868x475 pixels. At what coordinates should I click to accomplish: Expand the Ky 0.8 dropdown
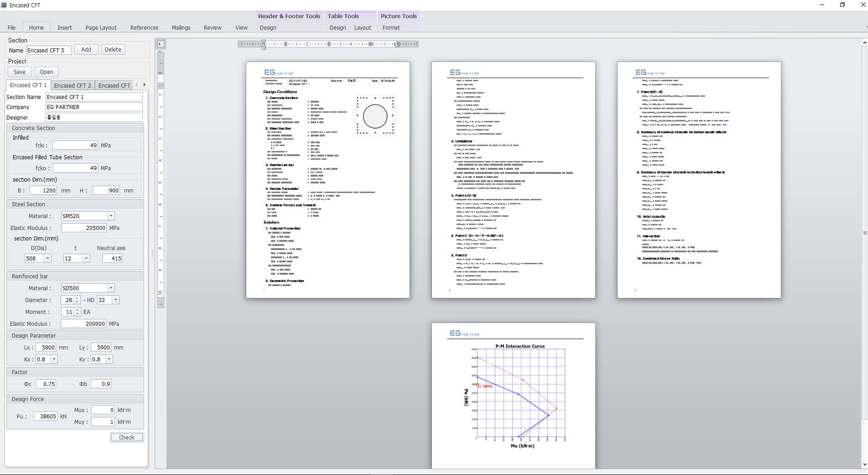pyautogui.click(x=109, y=359)
